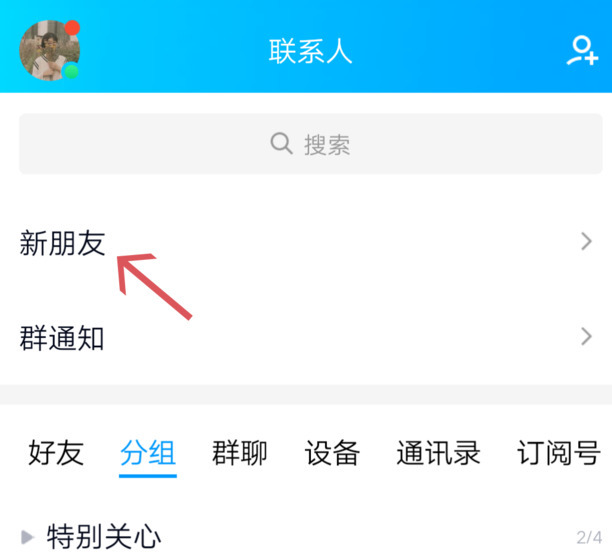Tap the red notification dot on avatar

pyautogui.click(x=72, y=28)
